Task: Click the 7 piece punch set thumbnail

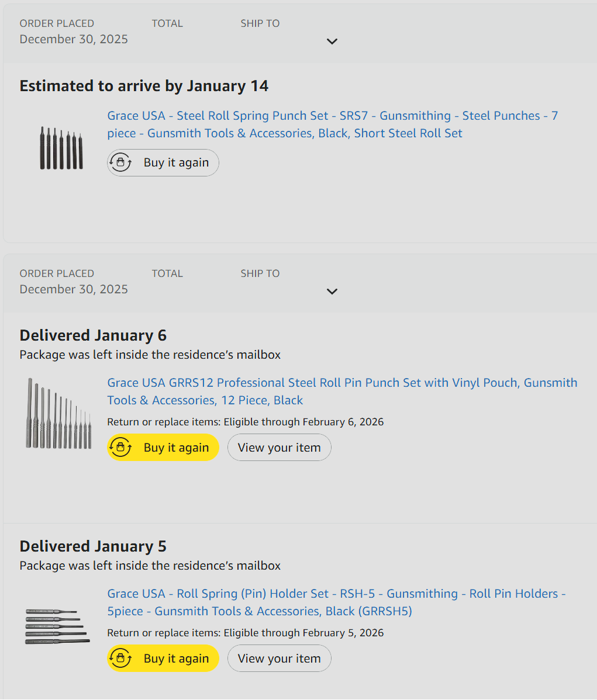Action: click(61, 148)
